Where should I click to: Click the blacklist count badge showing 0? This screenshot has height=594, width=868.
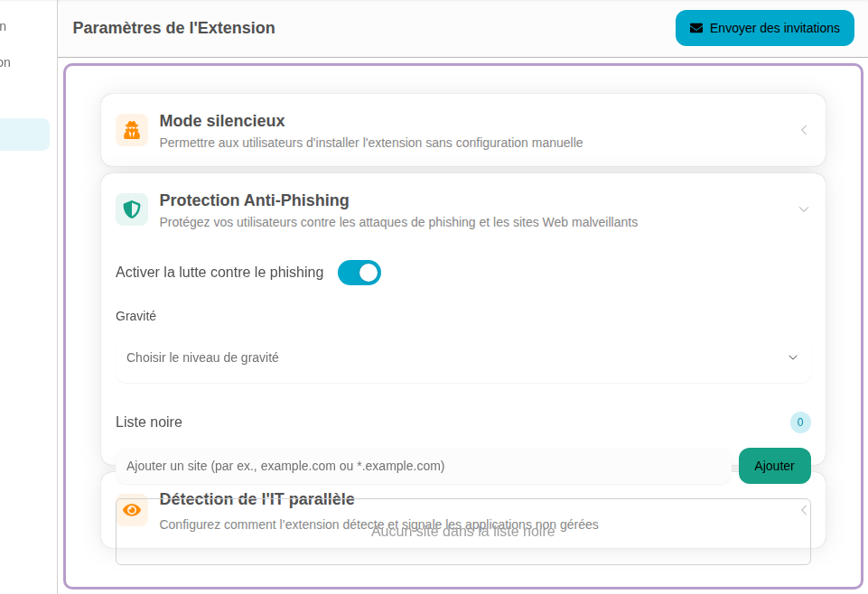[x=800, y=422]
